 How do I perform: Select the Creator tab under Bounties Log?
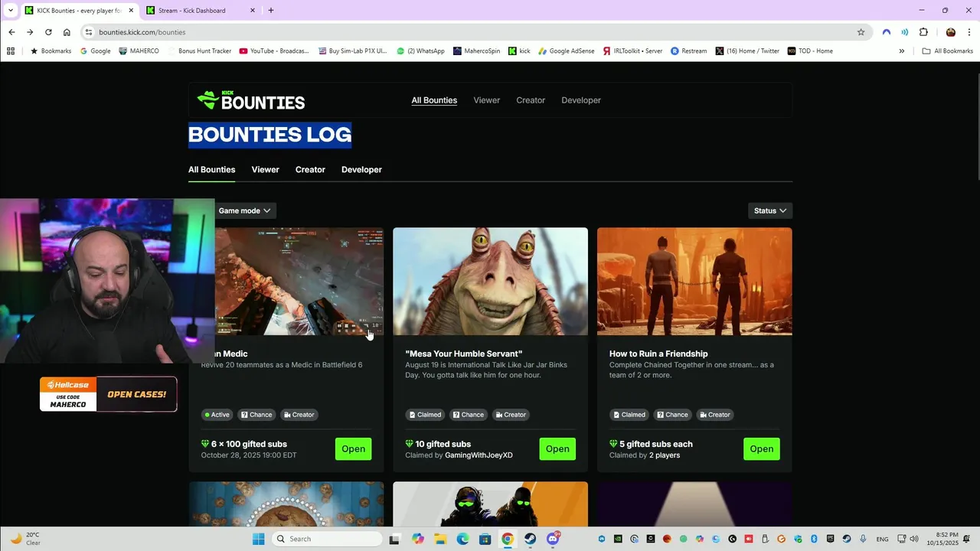tap(310, 170)
